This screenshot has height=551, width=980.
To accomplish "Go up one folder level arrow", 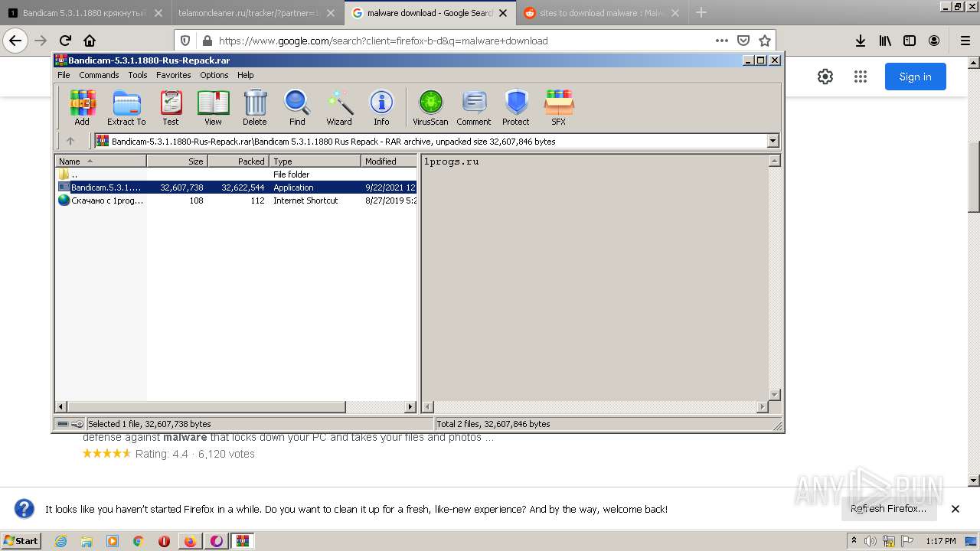I will (70, 141).
